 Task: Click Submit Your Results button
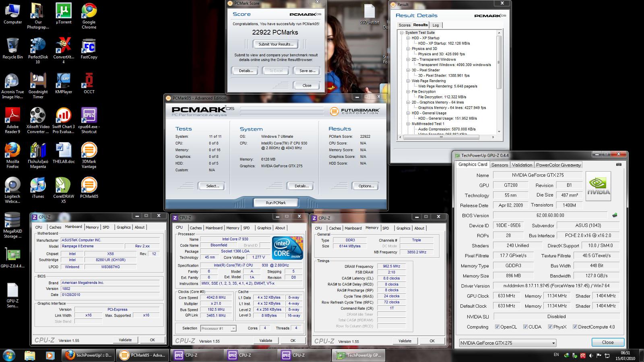pos(276,44)
